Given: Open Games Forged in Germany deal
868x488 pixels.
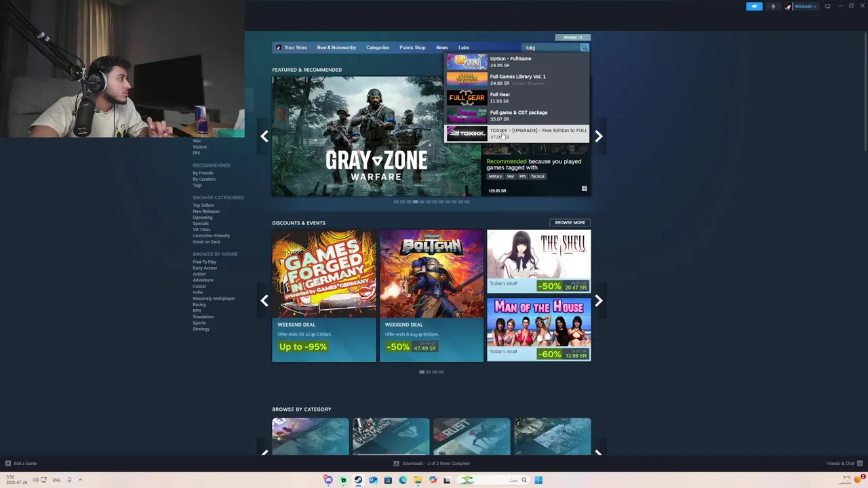Looking at the screenshot, I should [324, 296].
